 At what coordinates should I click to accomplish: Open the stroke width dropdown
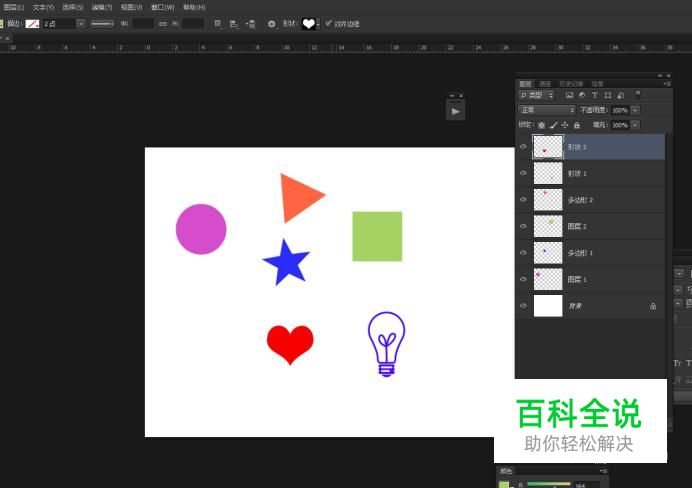(80, 23)
